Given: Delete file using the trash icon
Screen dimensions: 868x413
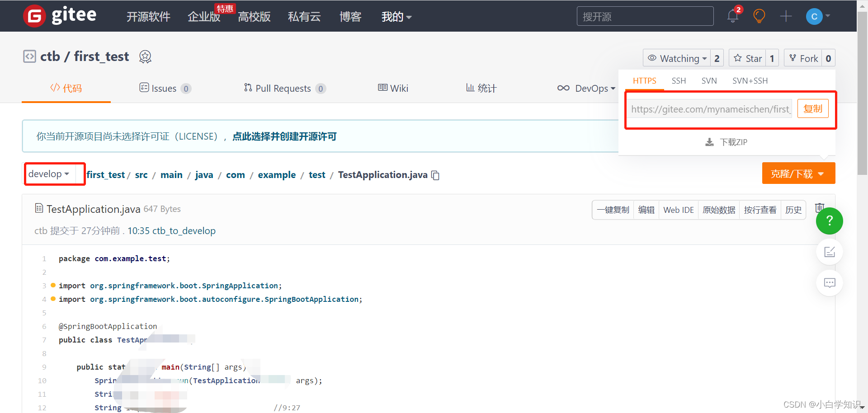Looking at the screenshot, I should (x=820, y=208).
